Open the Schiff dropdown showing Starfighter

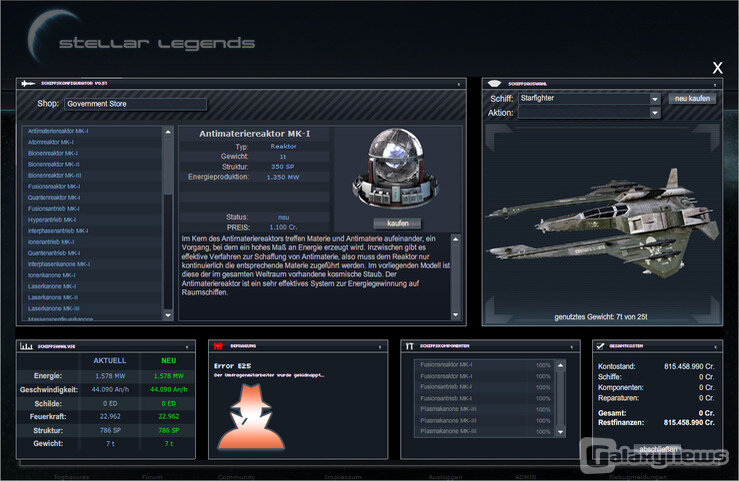click(589, 98)
